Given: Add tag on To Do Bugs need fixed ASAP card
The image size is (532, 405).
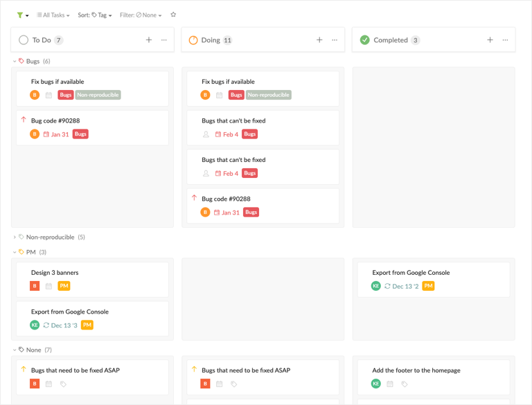Looking at the screenshot, I should 63,384.
